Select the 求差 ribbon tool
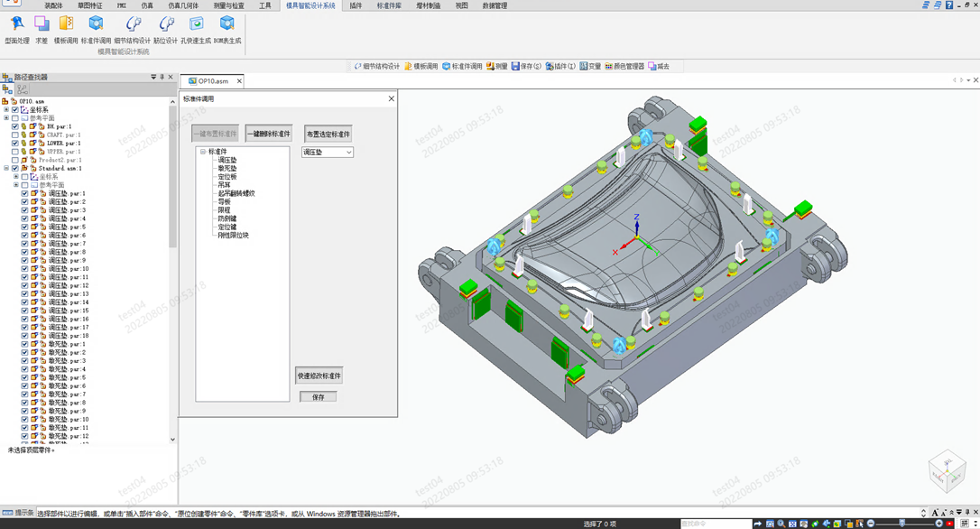Screen dimensions: 980x529 coord(42,30)
